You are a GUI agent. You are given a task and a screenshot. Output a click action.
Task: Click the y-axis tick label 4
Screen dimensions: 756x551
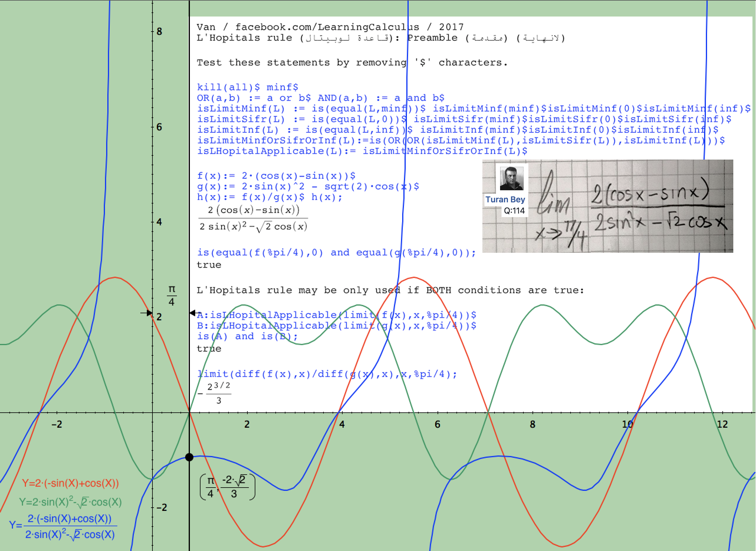pyautogui.click(x=159, y=222)
